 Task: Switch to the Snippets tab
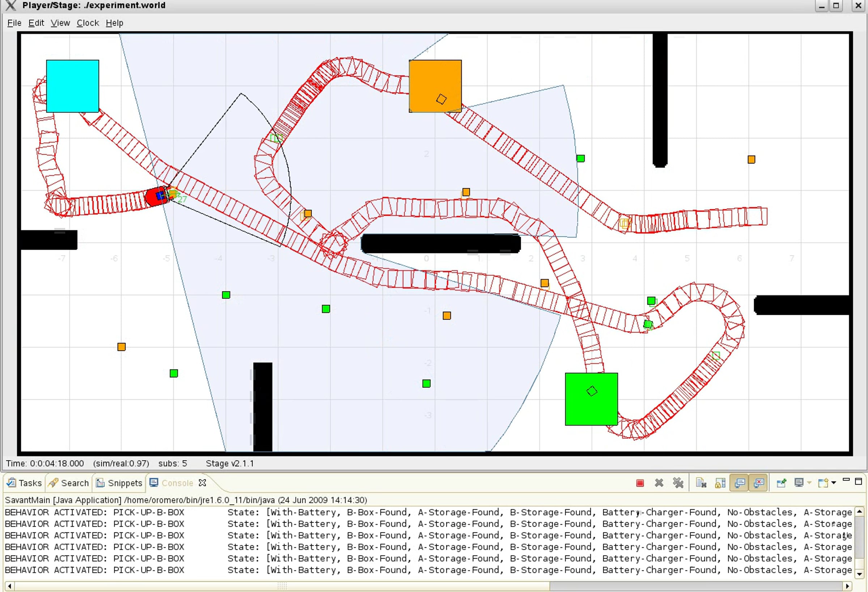click(x=119, y=483)
